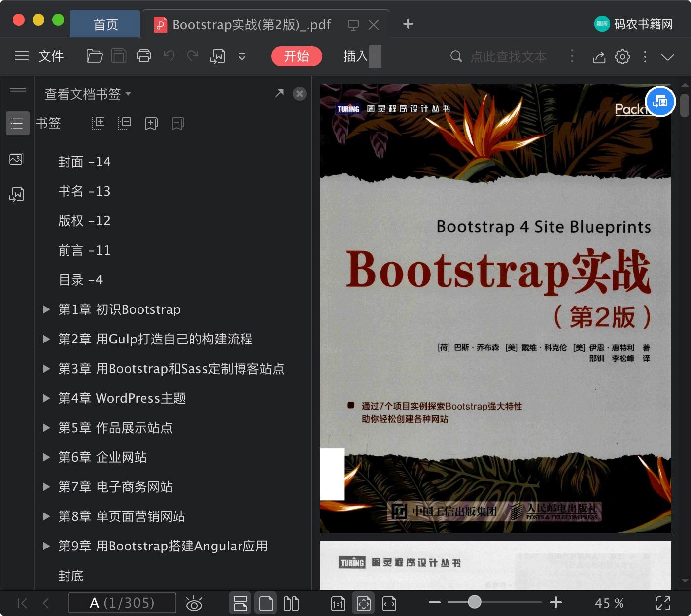Go to 封面 -14 bookmark

(84, 162)
